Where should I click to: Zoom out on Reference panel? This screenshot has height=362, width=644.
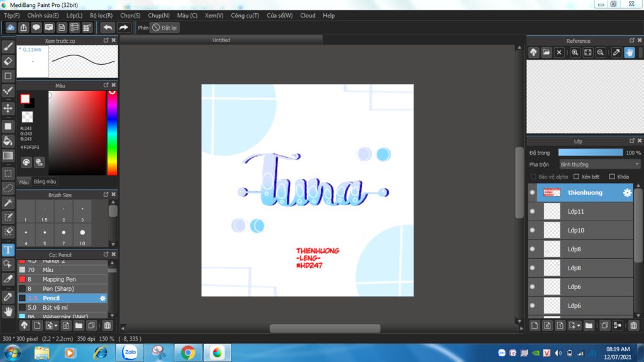click(x=601, y=53)
